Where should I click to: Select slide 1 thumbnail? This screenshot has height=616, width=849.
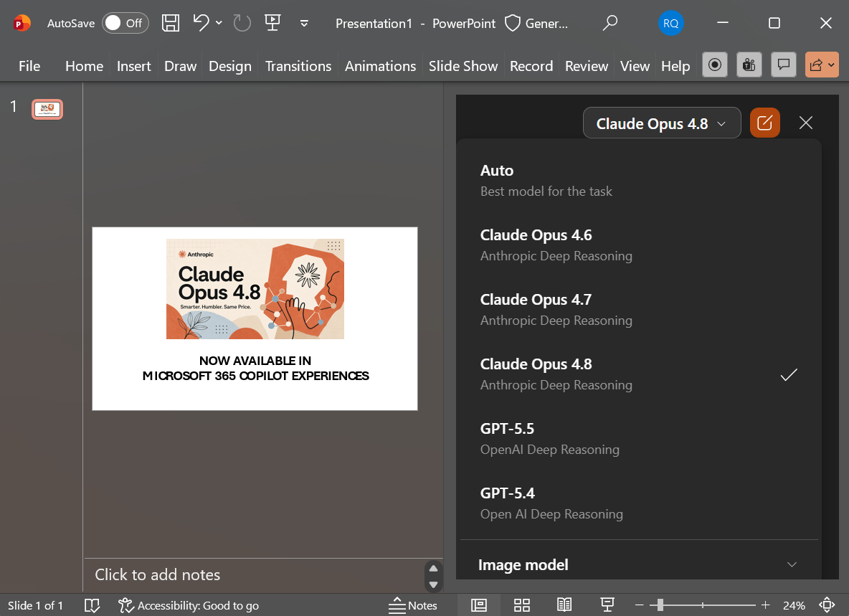(47, 109)
